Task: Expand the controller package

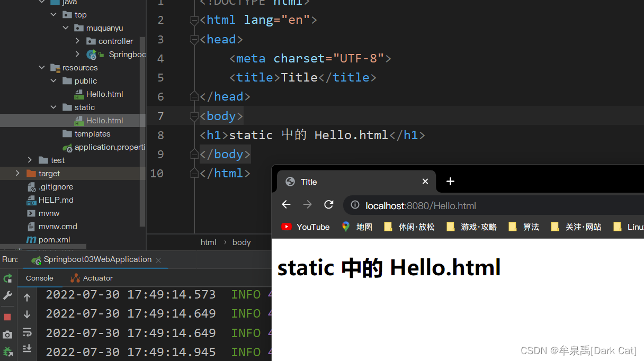Action: point(77,41)
